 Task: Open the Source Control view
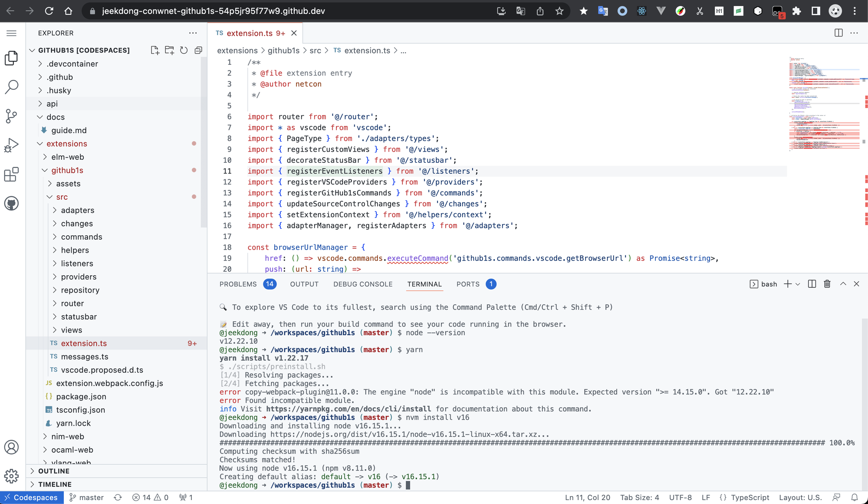point(12,116)
